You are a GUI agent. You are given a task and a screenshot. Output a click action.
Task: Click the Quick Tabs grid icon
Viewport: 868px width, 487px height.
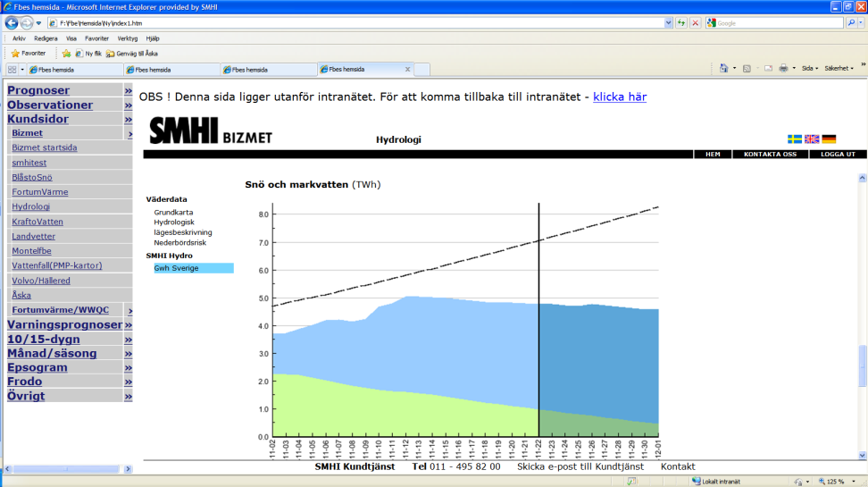pos(12,70)
